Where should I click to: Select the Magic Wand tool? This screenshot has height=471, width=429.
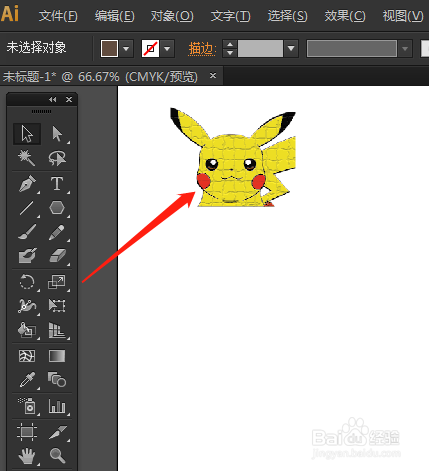[27, 158]
